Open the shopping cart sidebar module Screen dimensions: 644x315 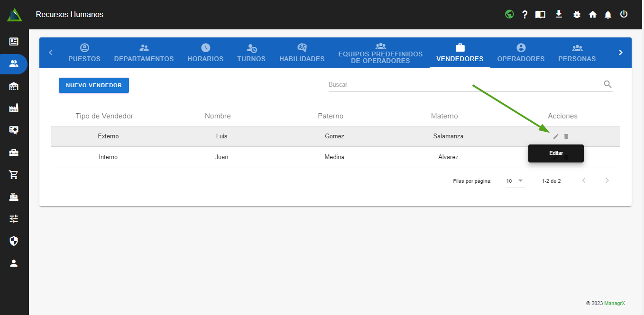(x=14, y=175)
